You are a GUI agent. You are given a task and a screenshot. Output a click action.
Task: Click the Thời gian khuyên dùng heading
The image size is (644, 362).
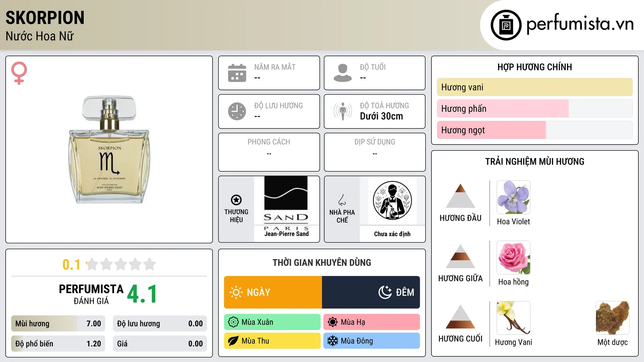pyautogui.click(x=322, y=262)
